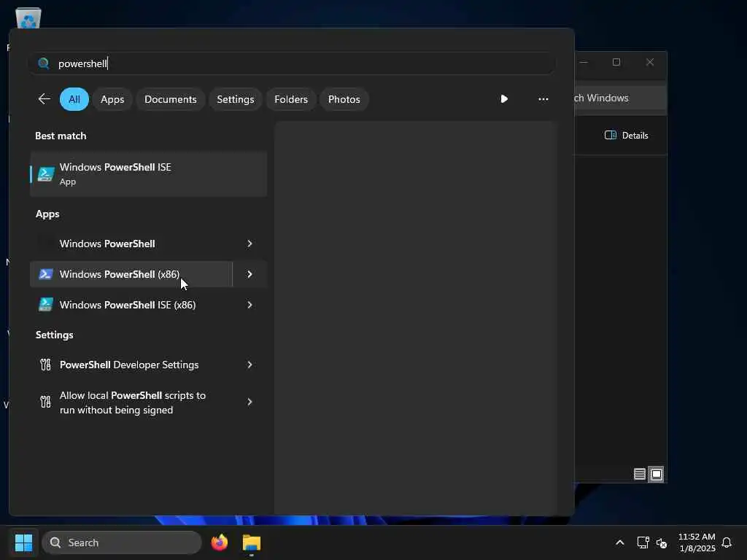Select the All filter tab
The width and height of the screenshot is (747, 560).
(x=74, y=99)
